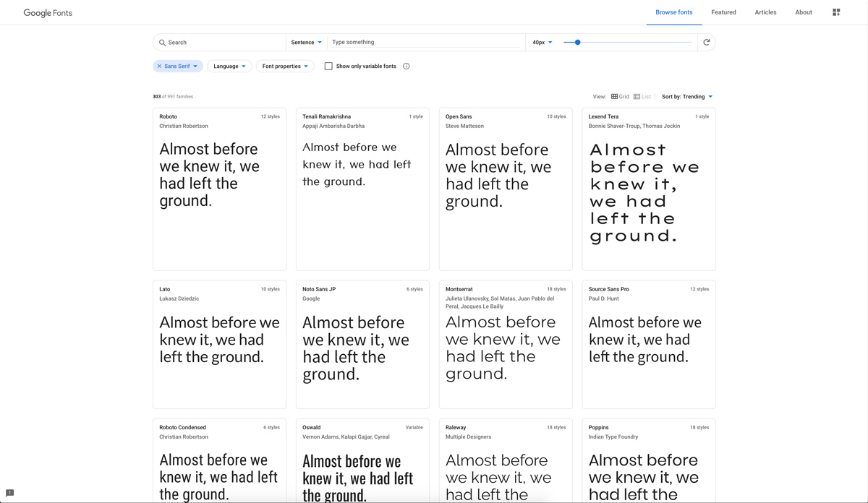Click the info icon next to variable fonts

pyautogui.click(x=406, y=66)
